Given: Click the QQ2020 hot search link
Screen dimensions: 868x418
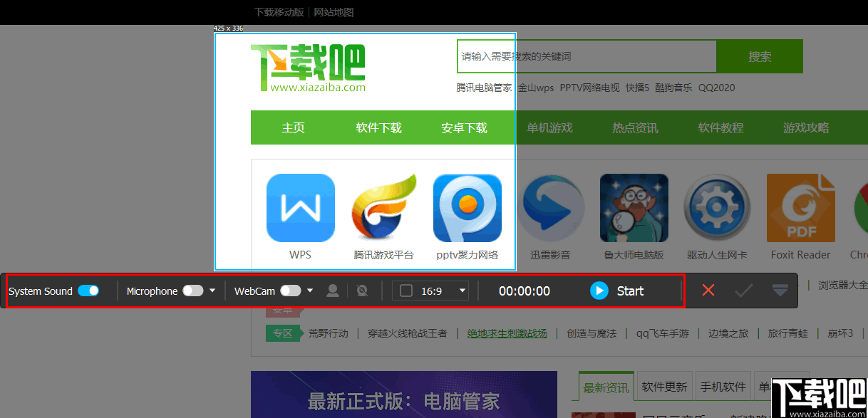Looking at the screenshot, I should tap(716, 88).
